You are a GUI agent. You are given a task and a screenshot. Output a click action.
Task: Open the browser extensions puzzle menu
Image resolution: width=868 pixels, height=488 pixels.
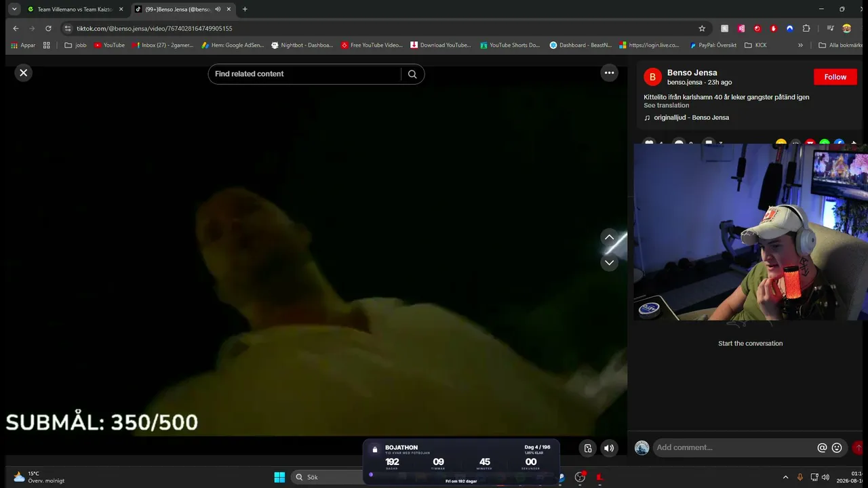click(x=806, y=28)
